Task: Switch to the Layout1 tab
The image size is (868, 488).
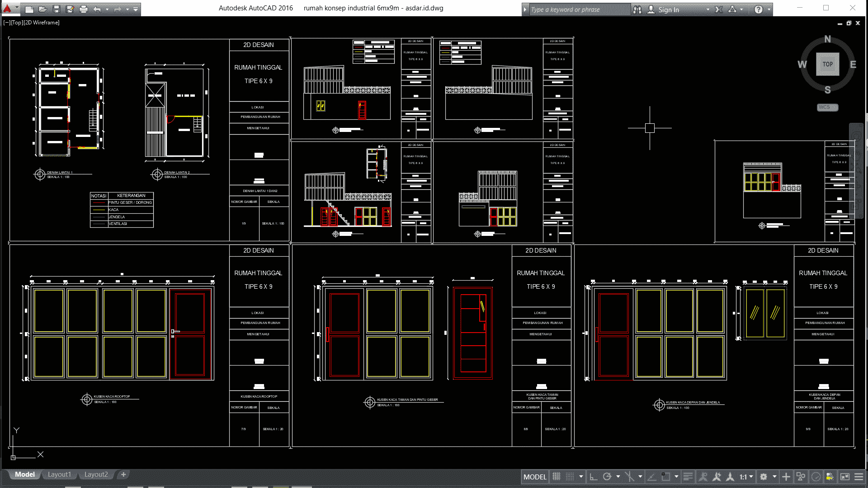Action: (x=59, y=474)
